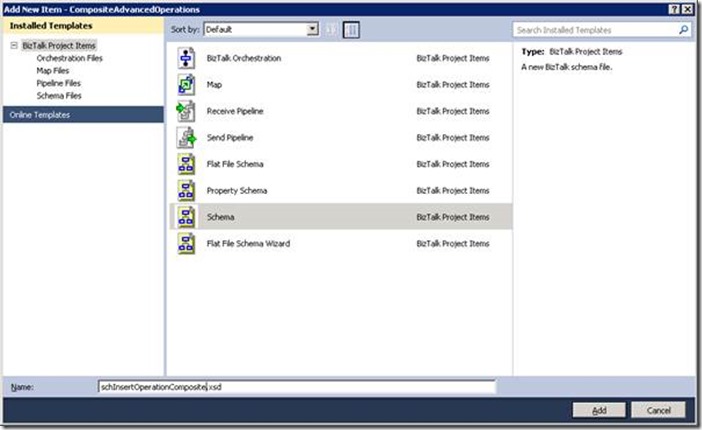Viewport: 702px width, 430px height.
Task: Open the Help question mark button
Action: (x=674, y=9)
